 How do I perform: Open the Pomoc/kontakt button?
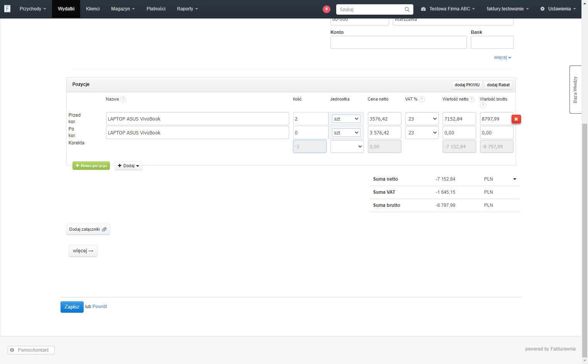point(31,350)
